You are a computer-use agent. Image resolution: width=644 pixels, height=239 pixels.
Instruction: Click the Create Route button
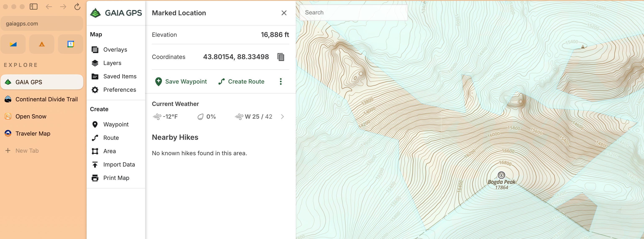pos(241,82)
